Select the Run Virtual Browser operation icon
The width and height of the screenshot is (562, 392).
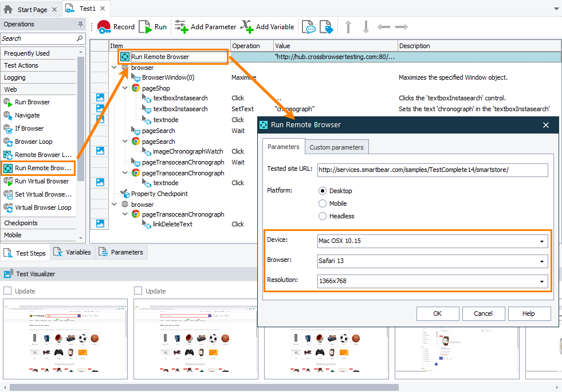point(7,181)
